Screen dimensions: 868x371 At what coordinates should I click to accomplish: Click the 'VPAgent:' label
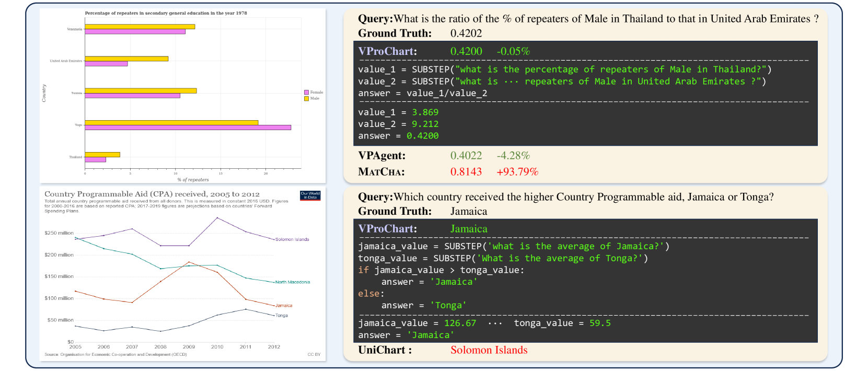coord(381,156)
